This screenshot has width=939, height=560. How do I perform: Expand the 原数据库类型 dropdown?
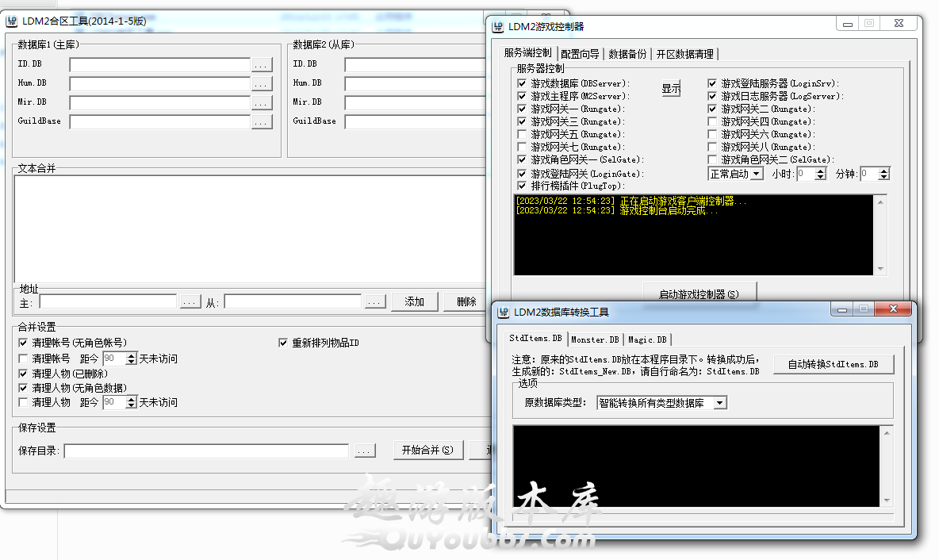719,403
